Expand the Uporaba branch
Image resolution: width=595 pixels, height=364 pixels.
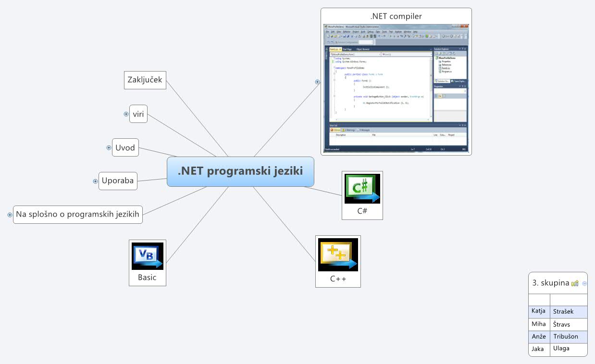94,181
